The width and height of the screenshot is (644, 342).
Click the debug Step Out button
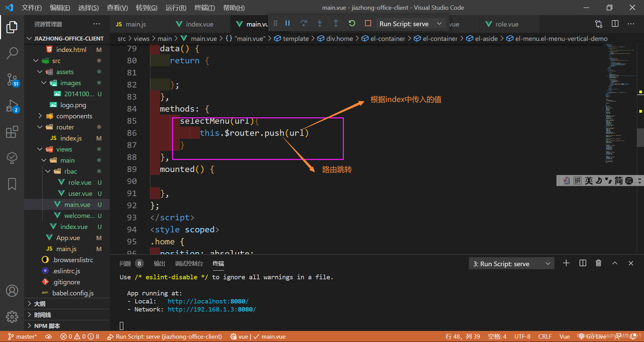tap(336, 23)
